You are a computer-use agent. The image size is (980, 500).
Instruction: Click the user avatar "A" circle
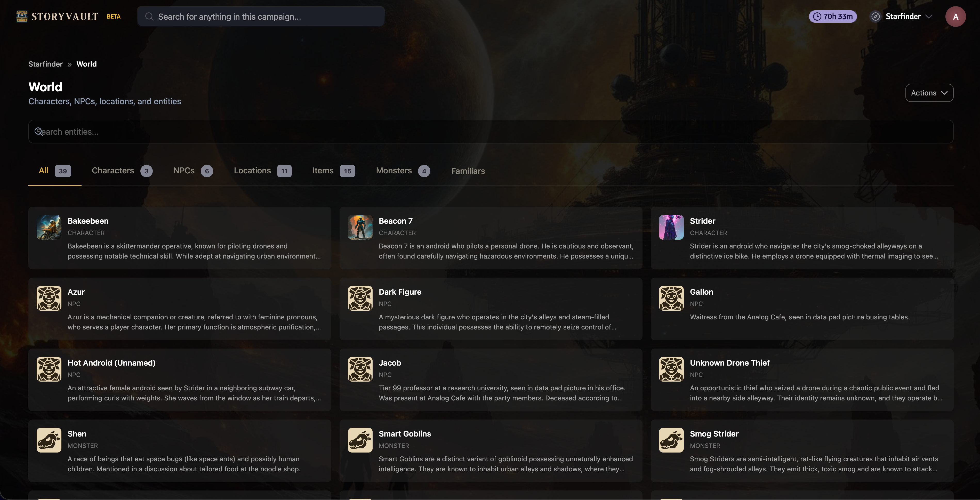955,16
